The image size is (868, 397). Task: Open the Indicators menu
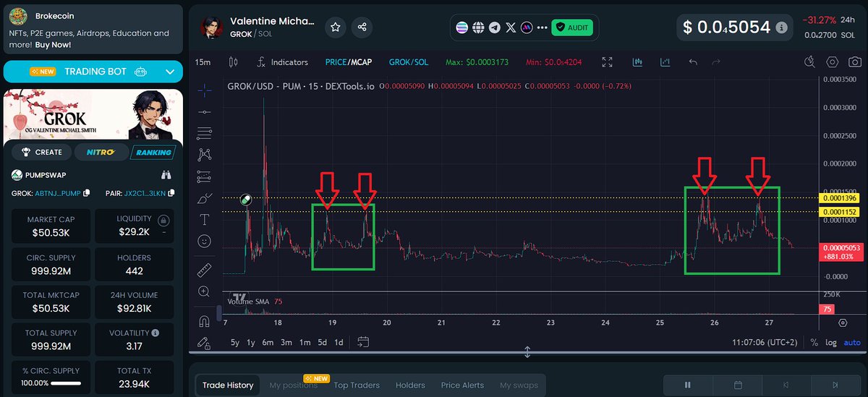[x=281, y=62]
